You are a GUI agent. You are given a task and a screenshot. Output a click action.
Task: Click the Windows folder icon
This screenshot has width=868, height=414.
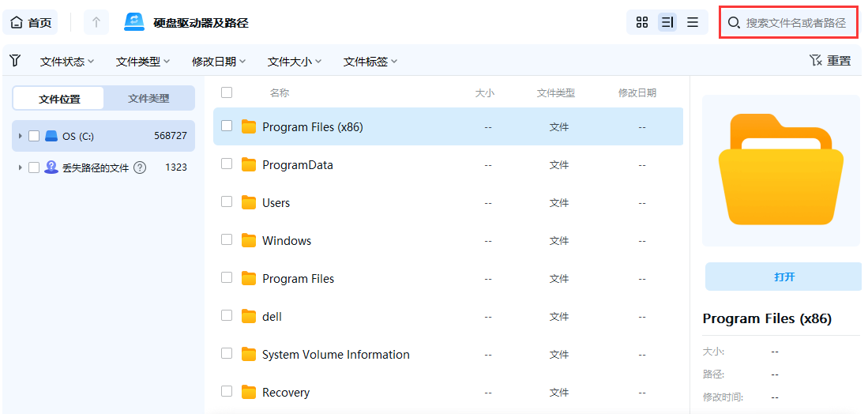point(249,241)
